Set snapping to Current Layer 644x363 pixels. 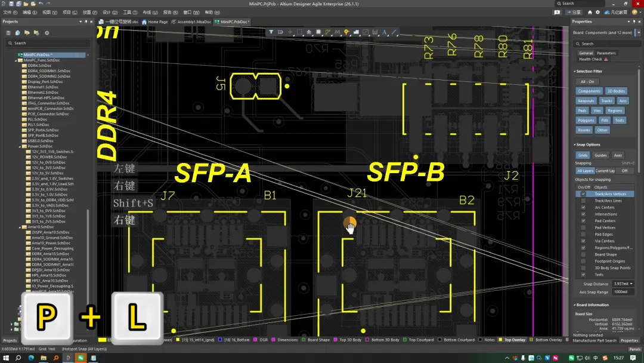(605, 171)
